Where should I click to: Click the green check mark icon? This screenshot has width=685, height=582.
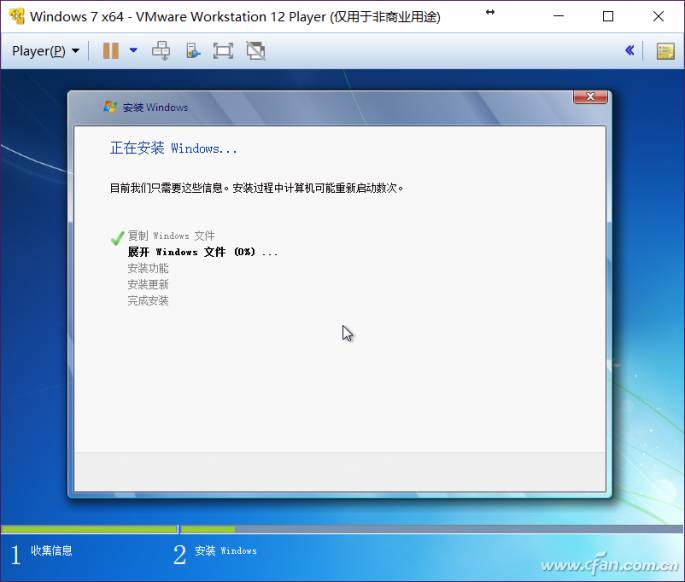(x=117, y=238)
